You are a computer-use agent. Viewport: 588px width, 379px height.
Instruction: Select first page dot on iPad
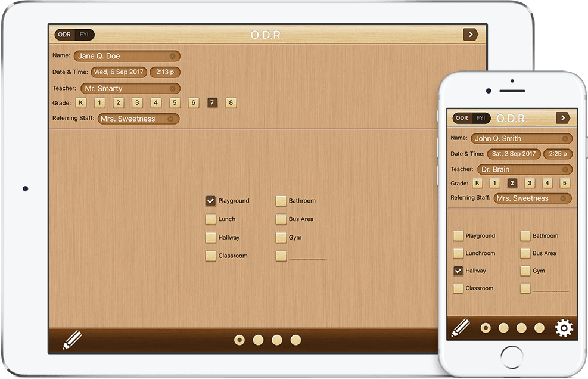pyautogui.click(x=239, y=340)
